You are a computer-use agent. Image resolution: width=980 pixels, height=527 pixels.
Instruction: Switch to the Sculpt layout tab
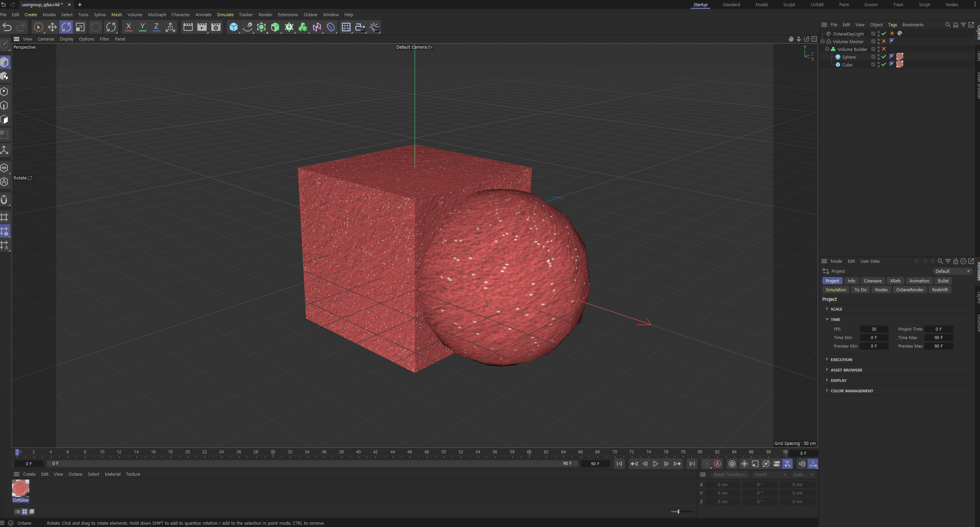tap(789, 5)
